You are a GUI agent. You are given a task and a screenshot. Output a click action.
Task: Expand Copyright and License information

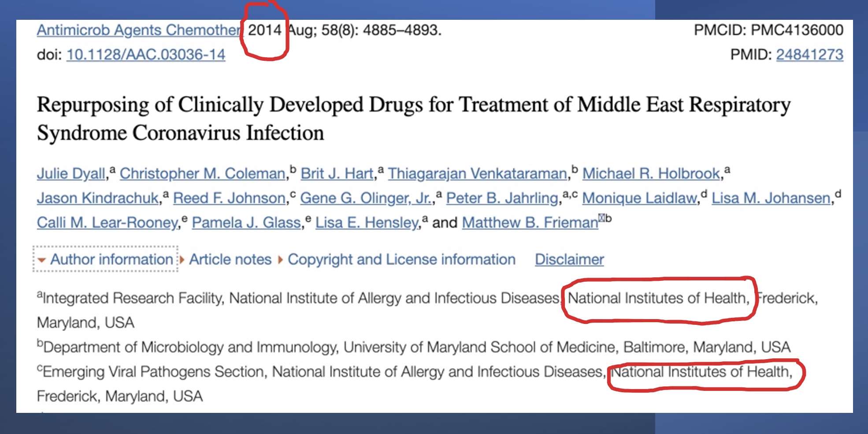(401, 259)
